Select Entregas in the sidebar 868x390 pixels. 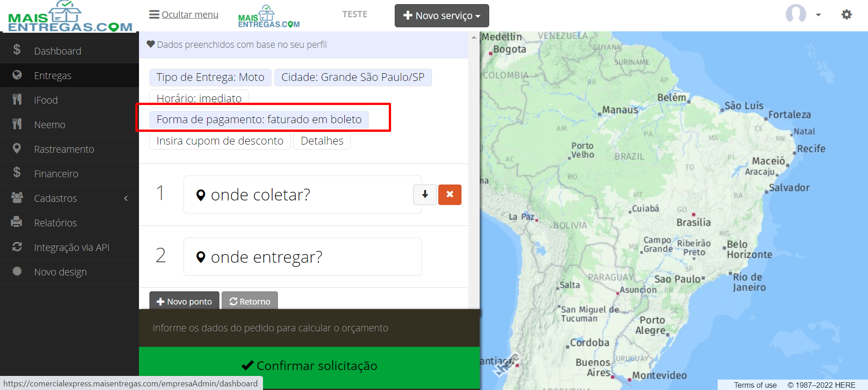(69, 75)
